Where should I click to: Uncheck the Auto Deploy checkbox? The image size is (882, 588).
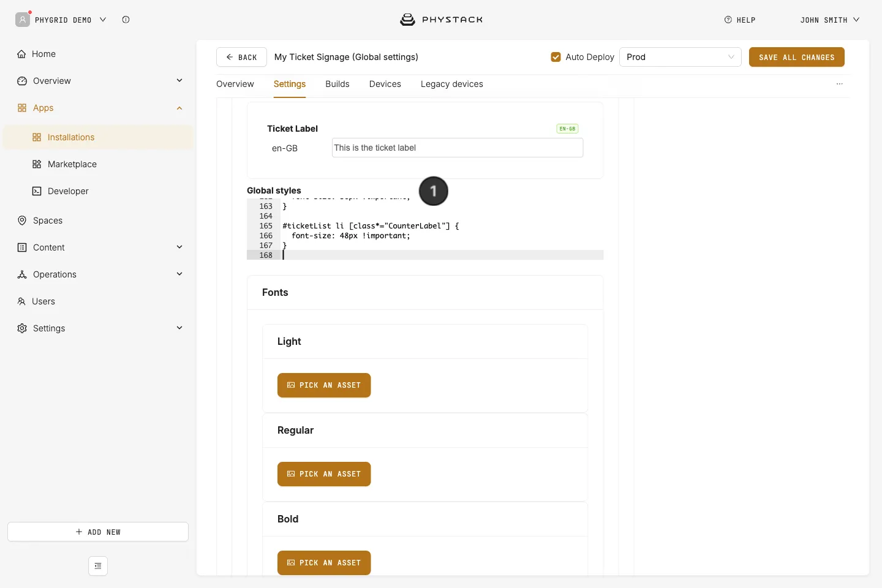[x=556, y=57]
